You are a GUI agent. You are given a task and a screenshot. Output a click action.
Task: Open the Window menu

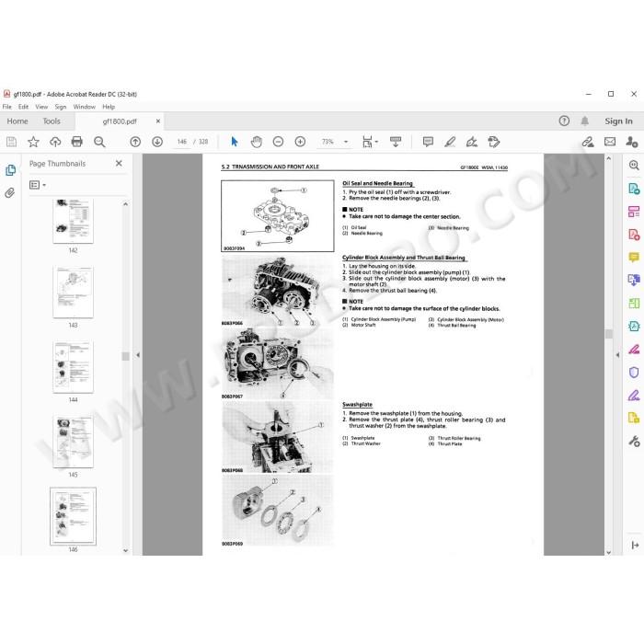[x=85, y=107]
